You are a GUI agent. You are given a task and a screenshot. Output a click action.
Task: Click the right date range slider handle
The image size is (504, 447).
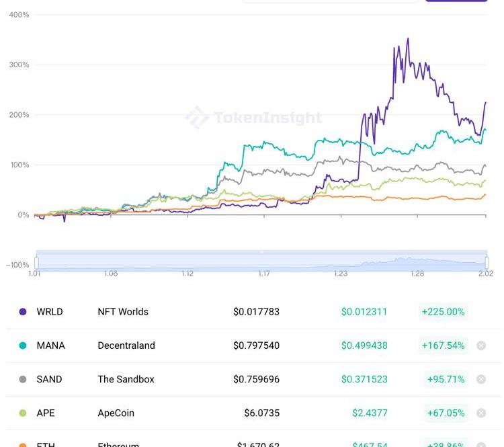point(487,263)
